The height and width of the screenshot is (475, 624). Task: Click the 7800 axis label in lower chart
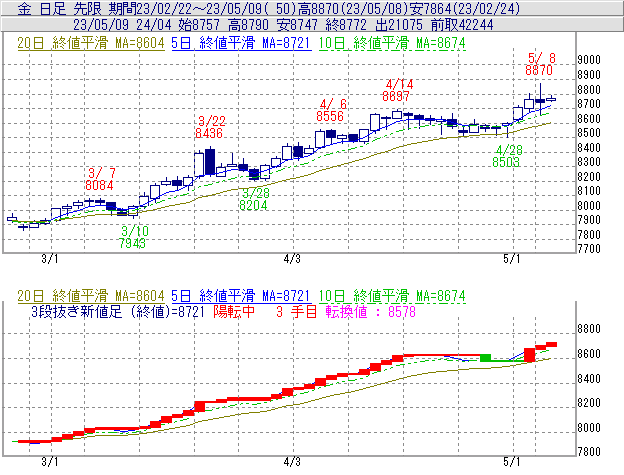[x=589, y=452]
